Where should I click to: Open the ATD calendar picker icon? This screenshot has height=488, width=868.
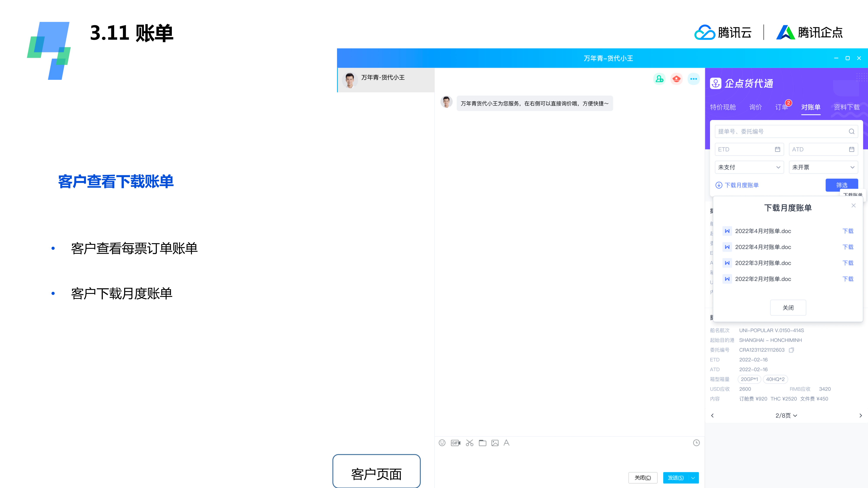pyautogui.click(x=852, y=149)
